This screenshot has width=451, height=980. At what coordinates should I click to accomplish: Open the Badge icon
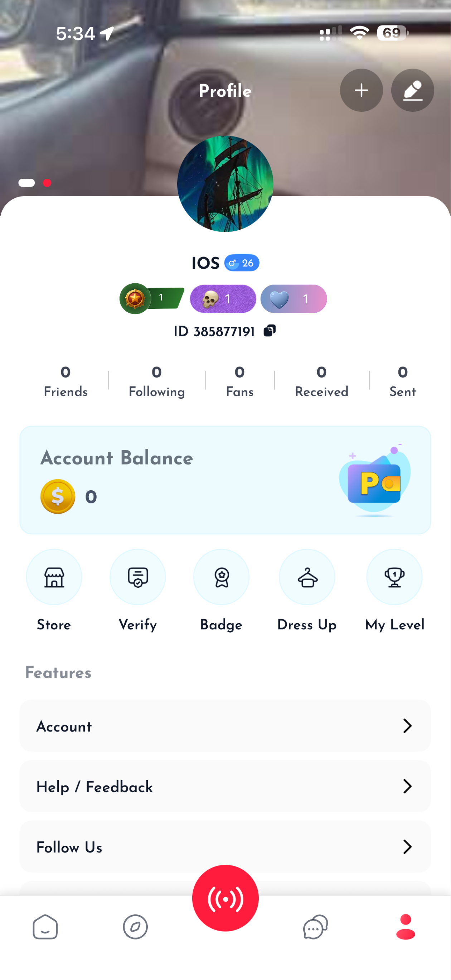coord(221,577)
